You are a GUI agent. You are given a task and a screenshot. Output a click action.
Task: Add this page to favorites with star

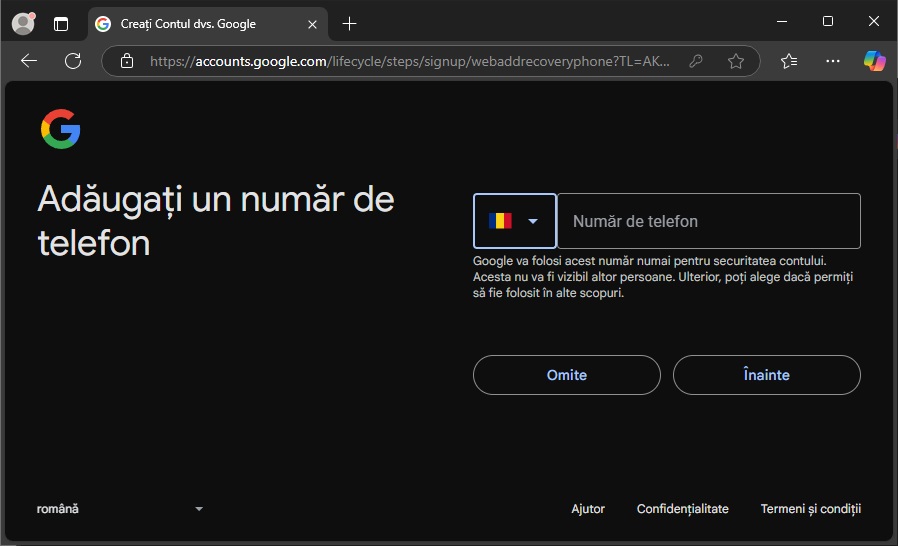(736, 61)
